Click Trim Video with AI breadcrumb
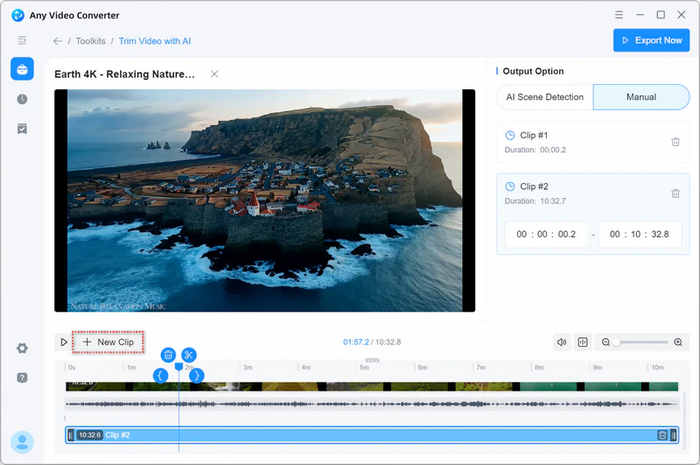This screenshot has height=465, width=700. point(154,41)
